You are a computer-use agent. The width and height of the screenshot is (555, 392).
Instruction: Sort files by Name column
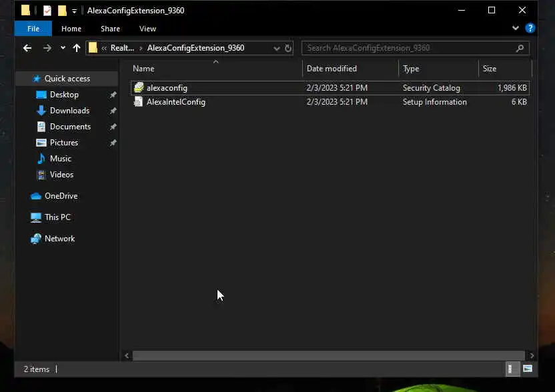click(x=216, y=69)
